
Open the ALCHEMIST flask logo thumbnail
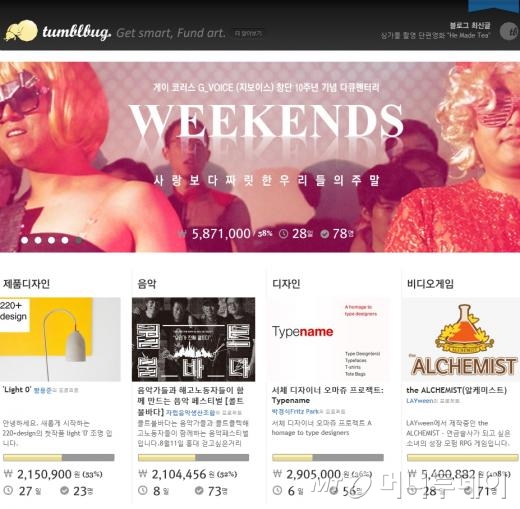(463, 339)
